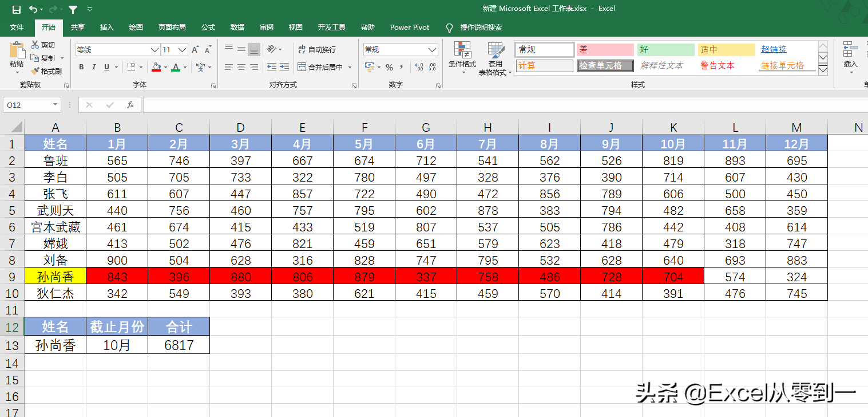Open the Font group dialog launcher
This screenshot has width=868, height=417.
(213, 85)
